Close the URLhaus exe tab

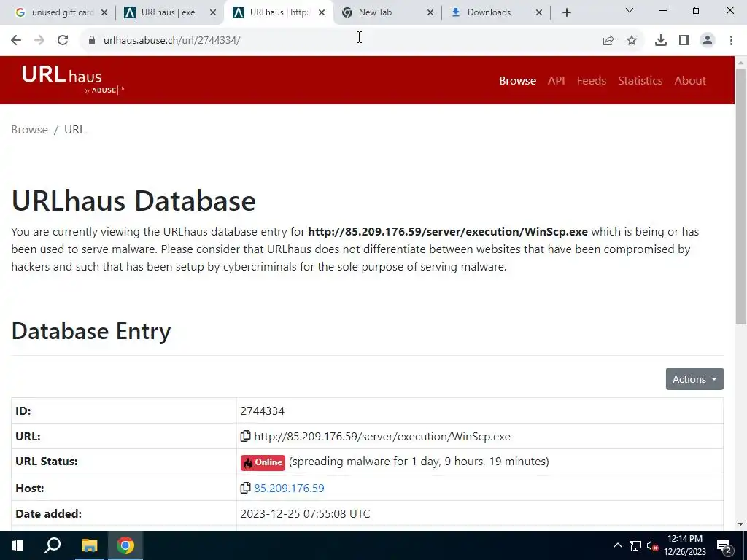[x=213, y=12]
